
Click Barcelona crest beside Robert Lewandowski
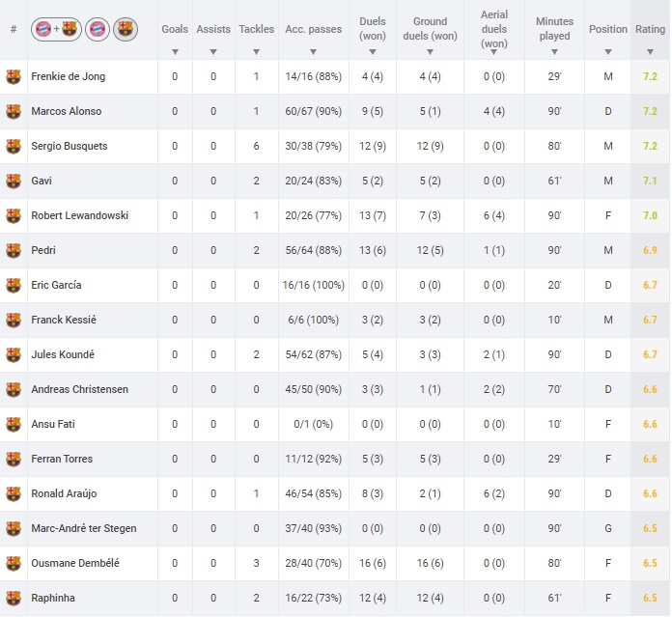(14, 215)
